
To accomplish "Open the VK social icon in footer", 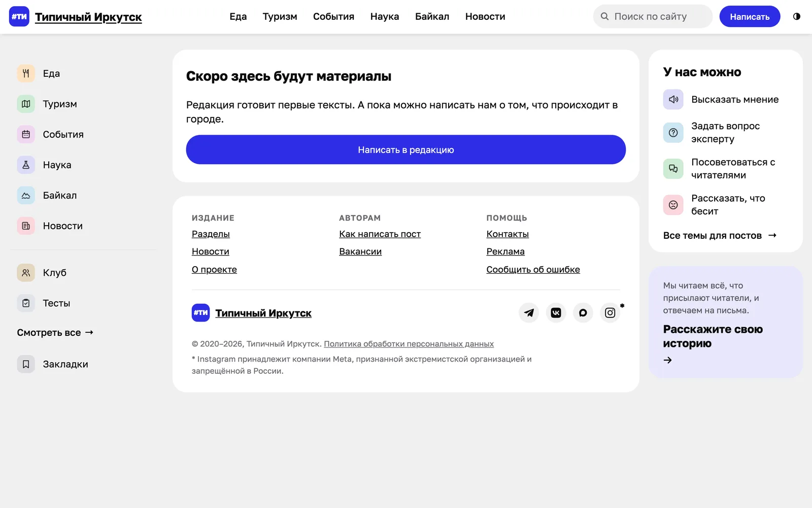I will [556, 312].
